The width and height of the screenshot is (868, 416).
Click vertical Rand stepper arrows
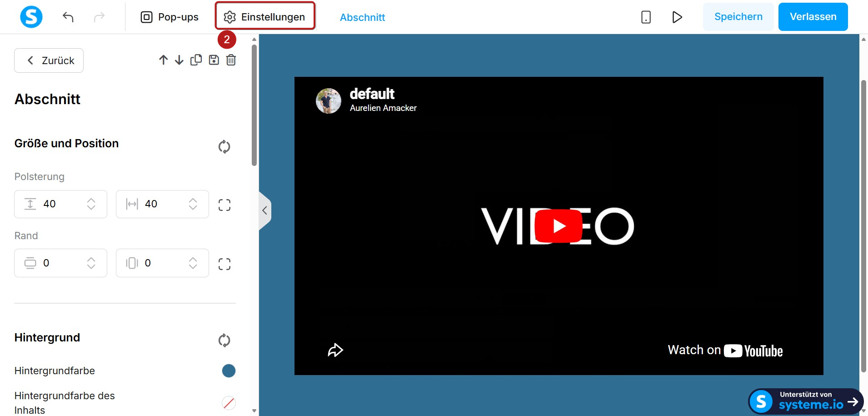point(91,263)
